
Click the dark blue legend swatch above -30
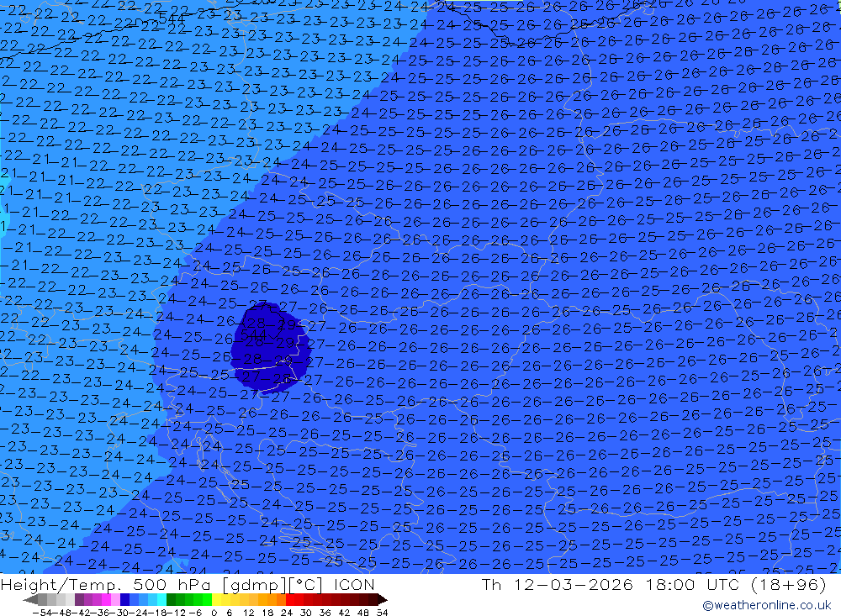[124, 599]
